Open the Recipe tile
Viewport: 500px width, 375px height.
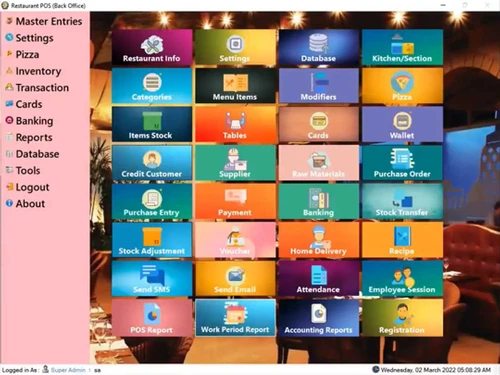(402, 240)
